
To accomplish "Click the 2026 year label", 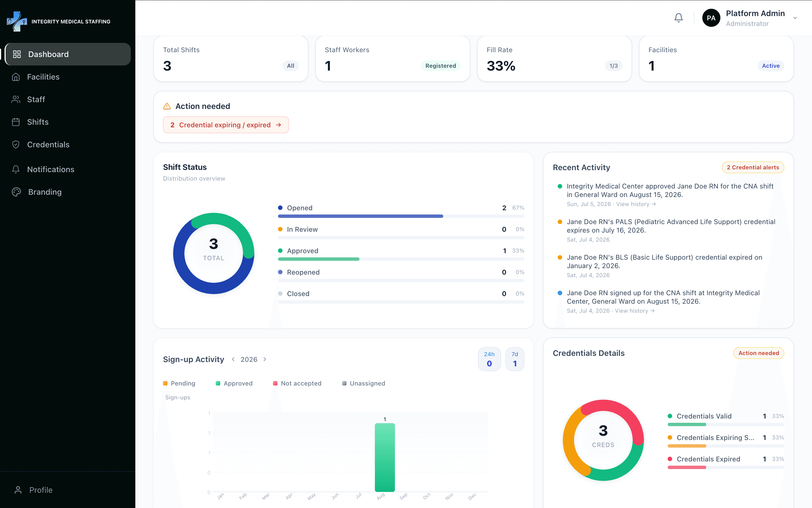I will [x=249, y=360].
